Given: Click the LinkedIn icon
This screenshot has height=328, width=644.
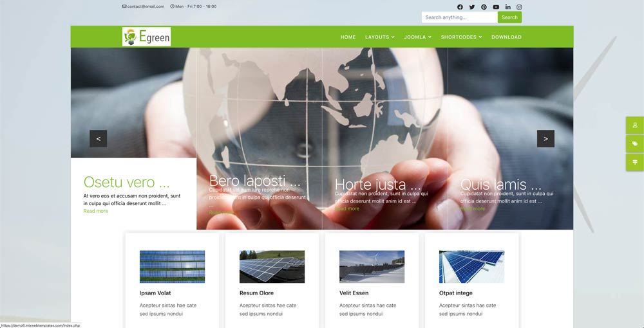Looking at the screenshot, I should 508,7.
